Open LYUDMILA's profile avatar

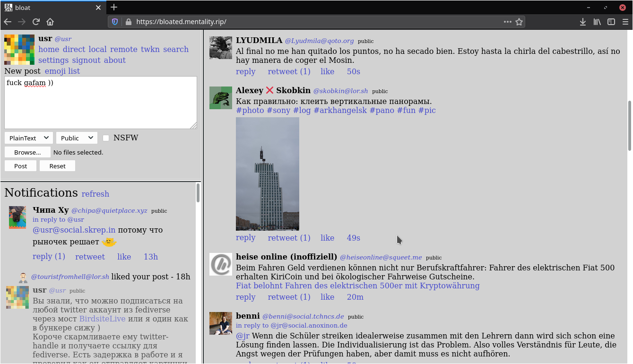pos(221,47)
